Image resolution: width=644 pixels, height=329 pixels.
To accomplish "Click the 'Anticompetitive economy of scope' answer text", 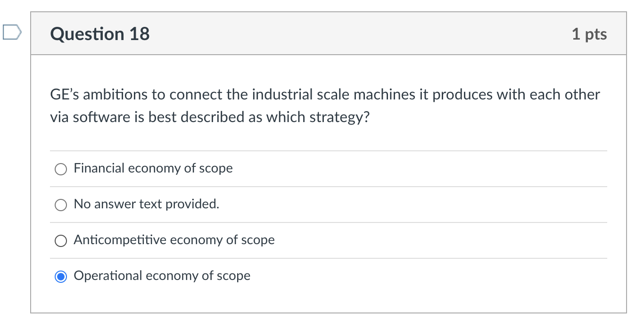I will 174,240.
